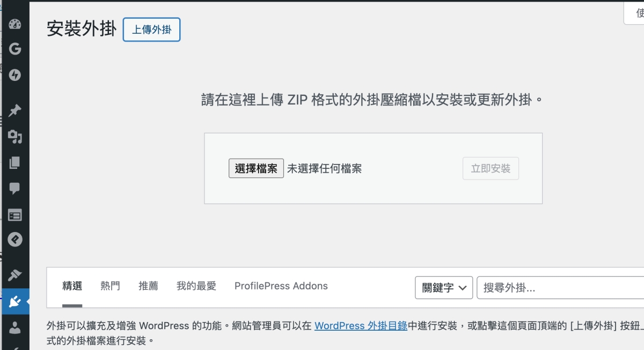
Task: Switch to the ProfilePress Addons tab
Action: point(281,286)
